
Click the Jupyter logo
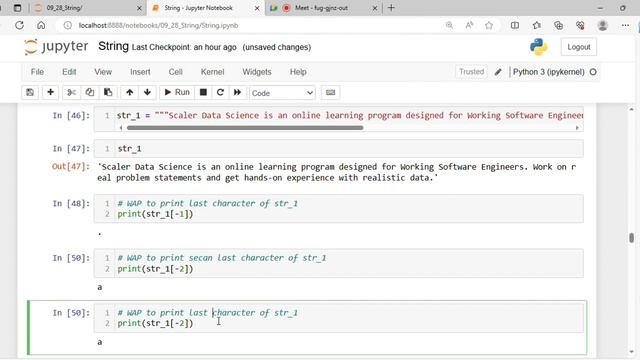click(x=56, y=47)
